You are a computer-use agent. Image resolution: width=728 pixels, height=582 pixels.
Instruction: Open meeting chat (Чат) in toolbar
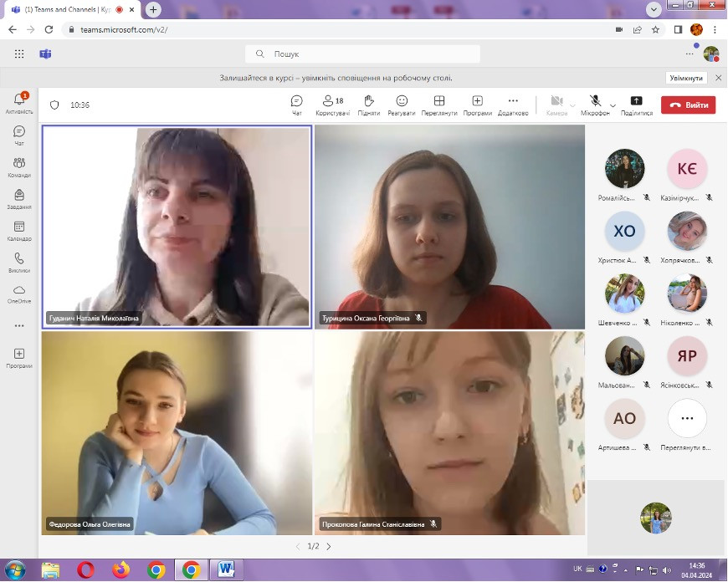click(297, 105)
